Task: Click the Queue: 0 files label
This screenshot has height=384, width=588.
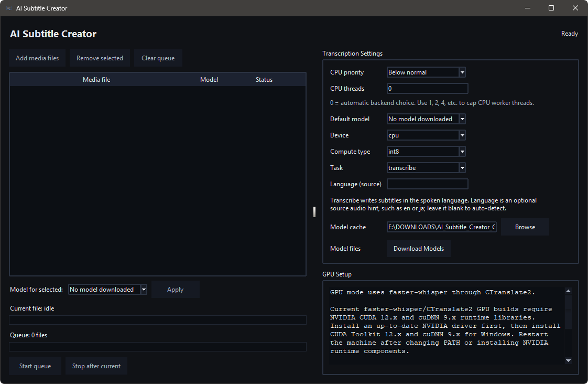Action: pyautogui.click(x=28, y=335)
